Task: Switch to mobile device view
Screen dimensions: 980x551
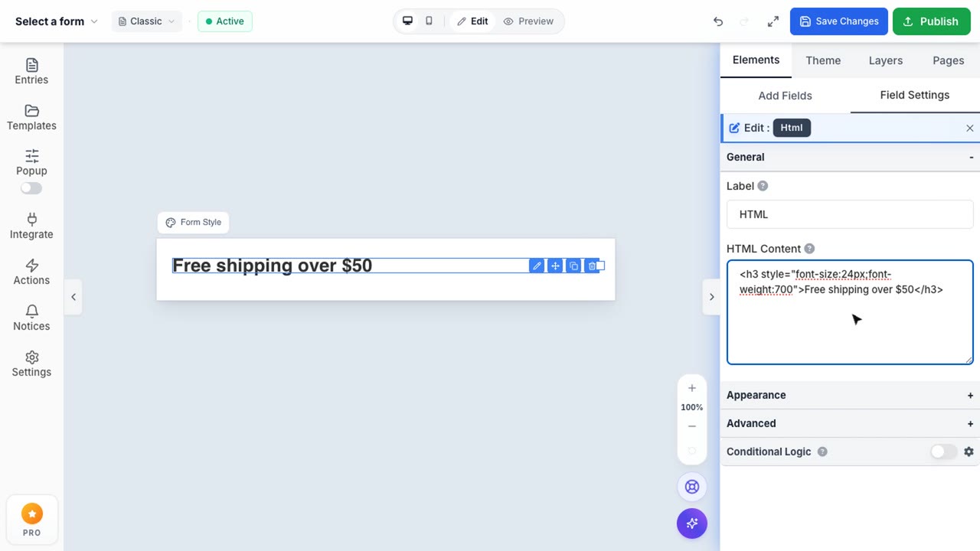Action: (x=429, y=21)
